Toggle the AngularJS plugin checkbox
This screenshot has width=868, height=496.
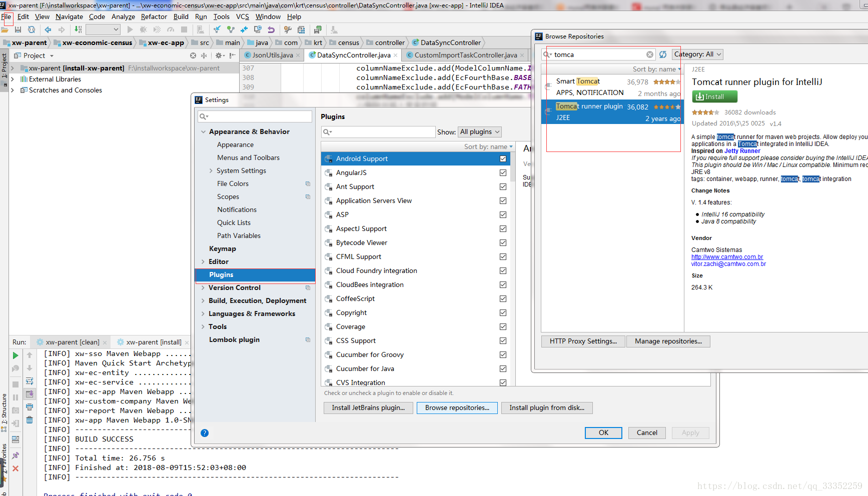pos(503,172)
